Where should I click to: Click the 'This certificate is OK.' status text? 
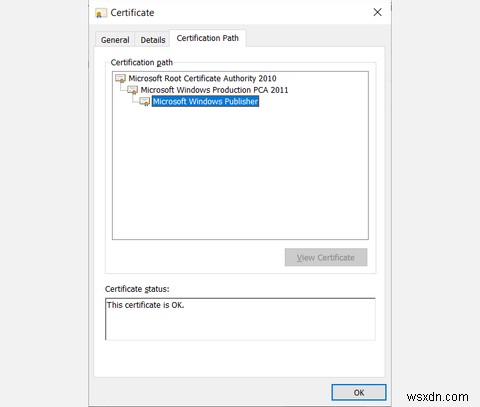coord(145,305)
